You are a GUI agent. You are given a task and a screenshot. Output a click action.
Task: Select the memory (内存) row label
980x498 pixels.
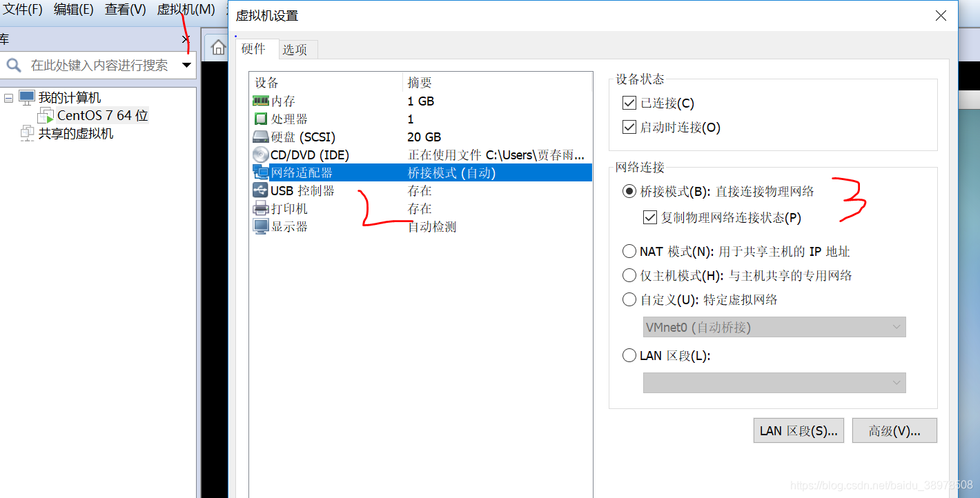pos(283,101)
